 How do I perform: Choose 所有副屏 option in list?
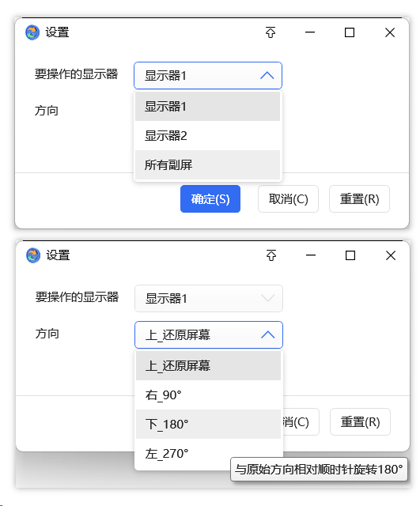tap(207, 164)
